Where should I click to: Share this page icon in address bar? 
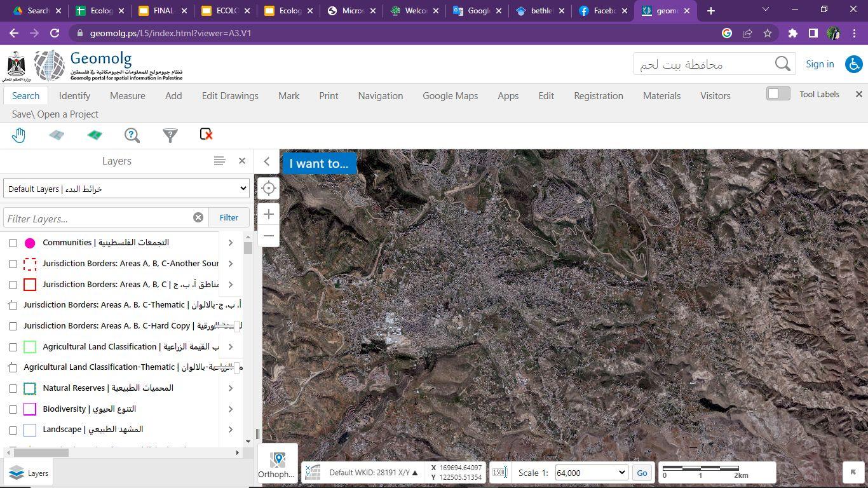[x=747, y=33]
